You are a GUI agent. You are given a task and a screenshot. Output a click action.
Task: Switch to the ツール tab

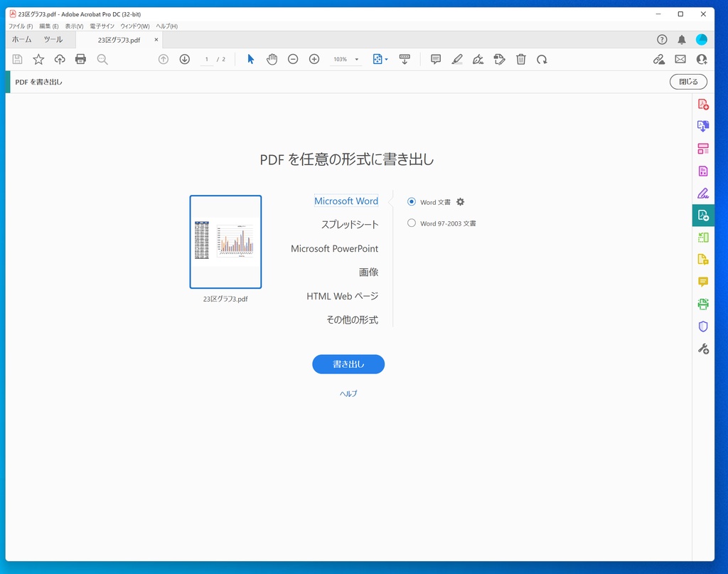pos(53,40)
